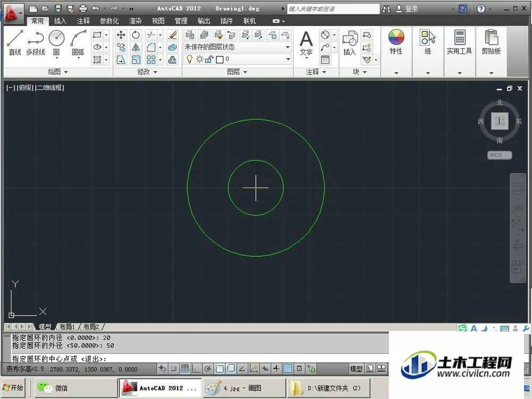The image size is (532, 399).
Task: Open the 布局1 layout tab
Action: (x=67, y=327)
